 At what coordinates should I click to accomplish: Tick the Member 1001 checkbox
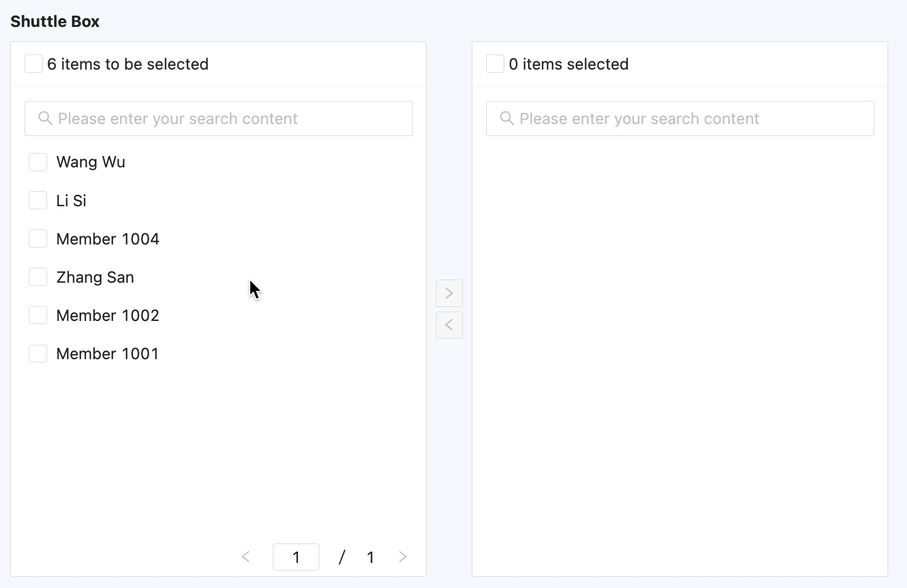38,354
